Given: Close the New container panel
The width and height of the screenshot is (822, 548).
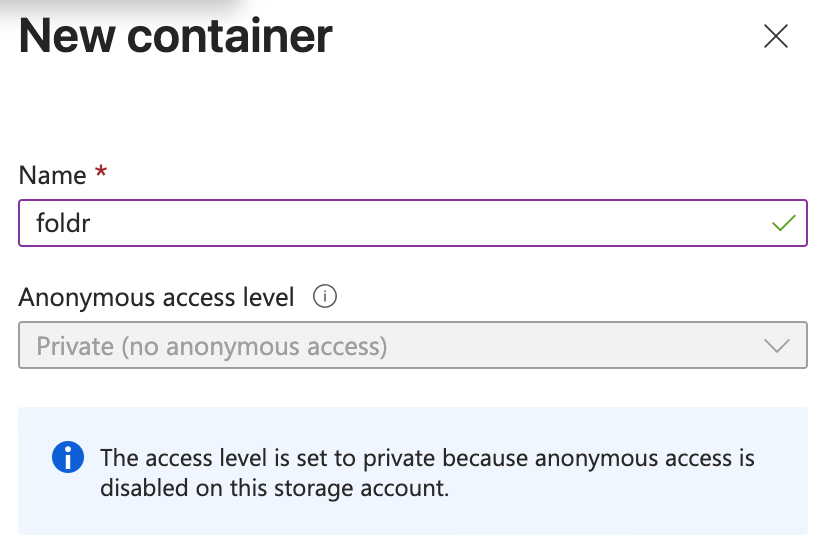Looking at the screenshot, I should coord(776,37).
